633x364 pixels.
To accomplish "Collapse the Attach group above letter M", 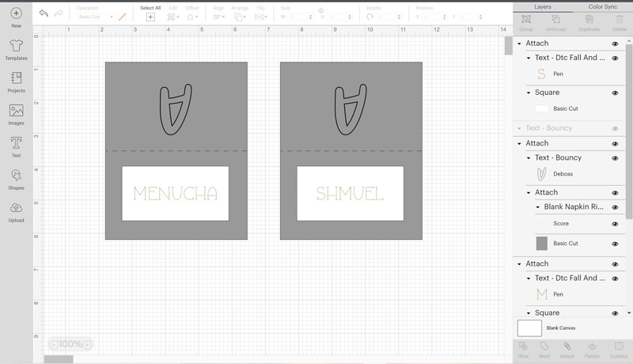I will pos(520,264).
